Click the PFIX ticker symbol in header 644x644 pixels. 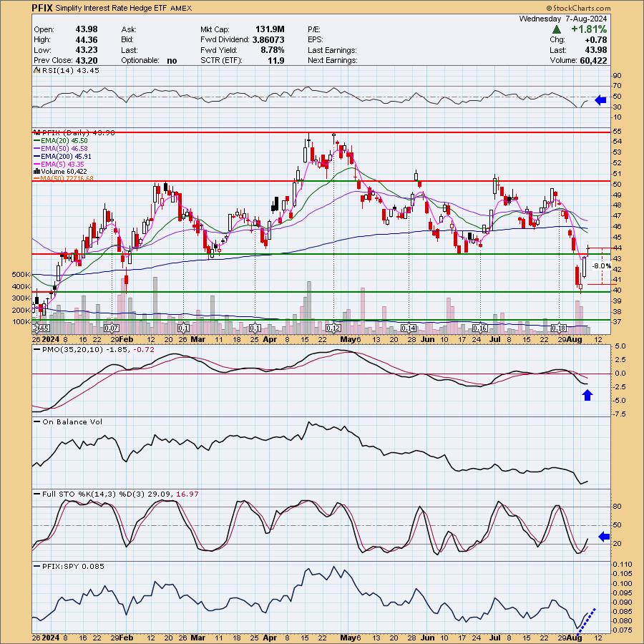pyautogui.click(x=42, y=8)
